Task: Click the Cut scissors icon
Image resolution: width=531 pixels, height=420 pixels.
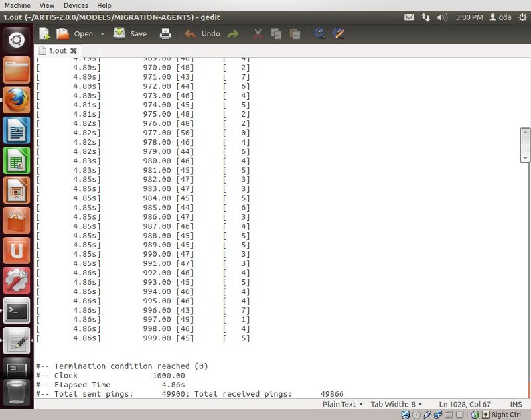Action: coord(258,34)
